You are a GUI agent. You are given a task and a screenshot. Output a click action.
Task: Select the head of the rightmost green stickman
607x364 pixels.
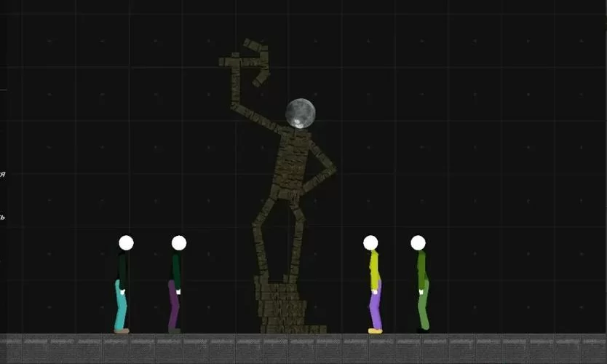coord(418,242)
